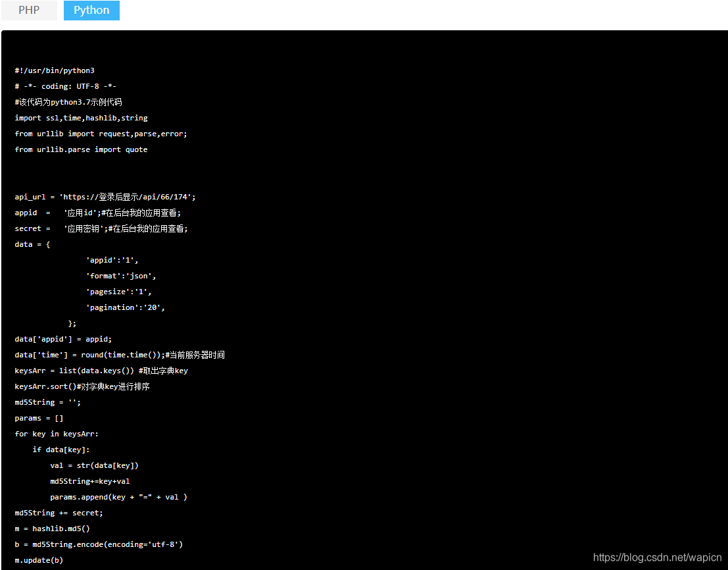This screenshot has width=728, height=570.
Task: Click the val = str(data[key]) line
Action: (x=94, y=465)
